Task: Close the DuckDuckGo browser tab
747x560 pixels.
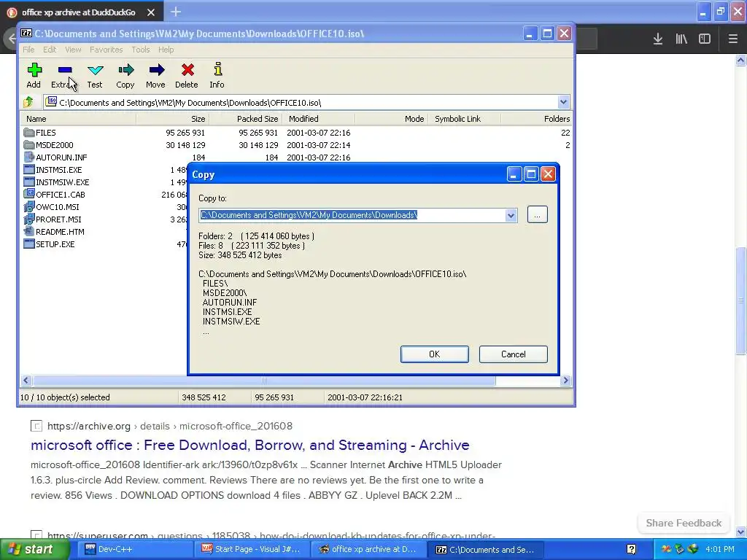Action: [x=151, y=12]
